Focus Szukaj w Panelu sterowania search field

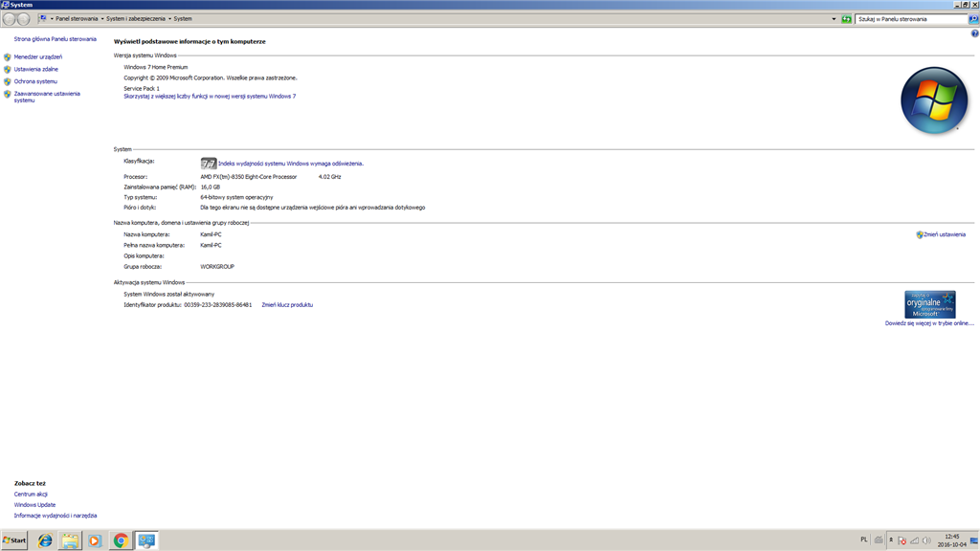[911, 19]
